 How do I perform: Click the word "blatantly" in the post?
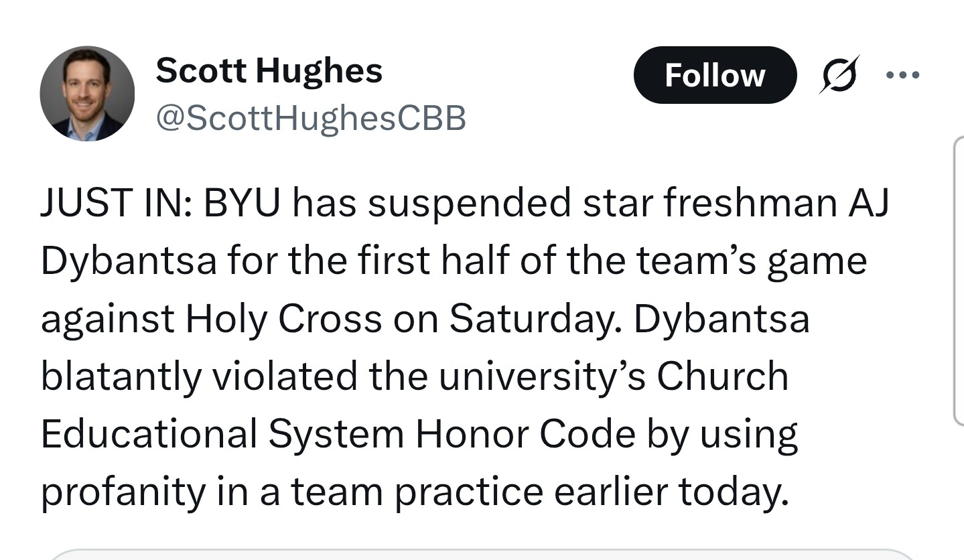[x=121, y=376]
